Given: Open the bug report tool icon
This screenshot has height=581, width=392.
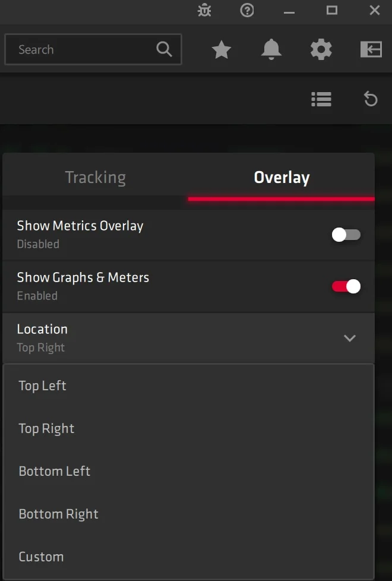Looking at the screenshot, I should point(204,10).
